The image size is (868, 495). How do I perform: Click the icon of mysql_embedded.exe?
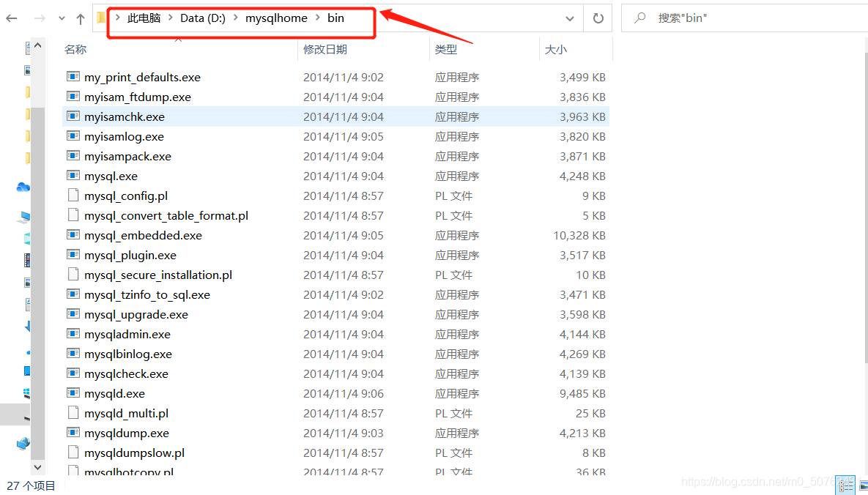coord(73,235)
